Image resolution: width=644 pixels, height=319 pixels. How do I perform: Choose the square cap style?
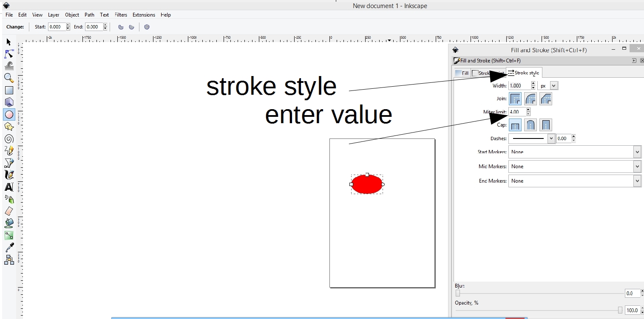(546, 125)
